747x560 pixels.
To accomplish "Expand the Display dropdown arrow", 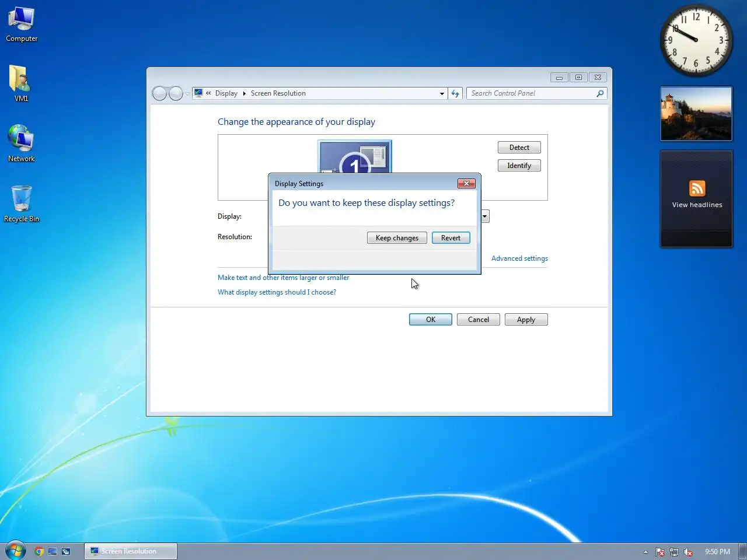I will tap(485, 216).
